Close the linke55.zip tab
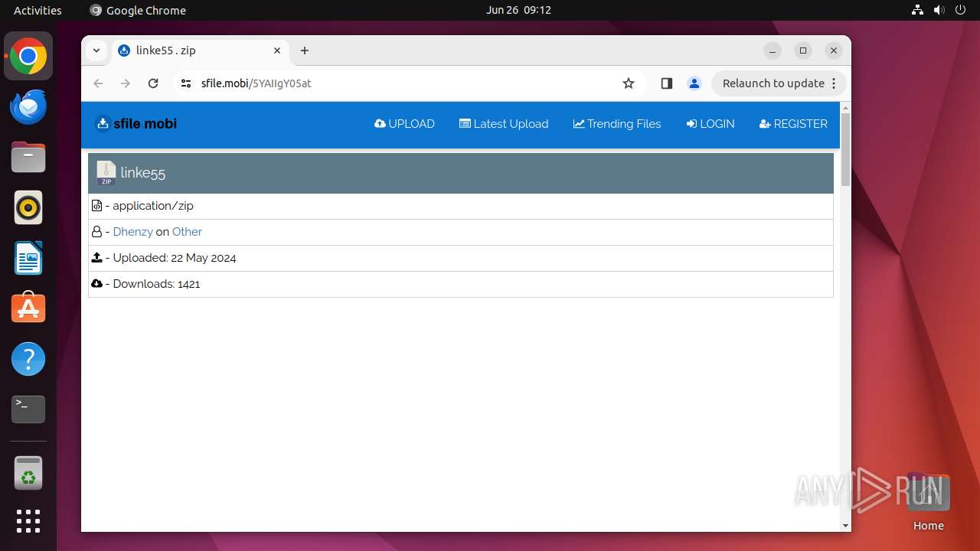 point(277,51)
